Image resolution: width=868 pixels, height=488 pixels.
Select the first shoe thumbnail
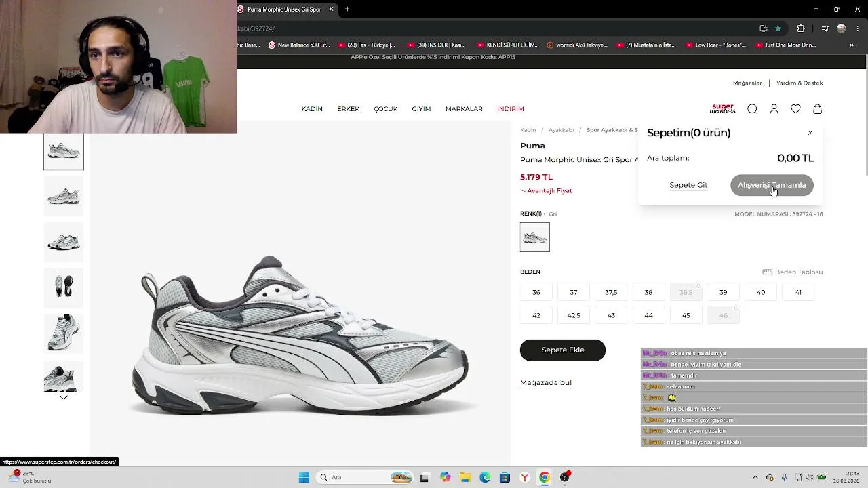point(64,151)
